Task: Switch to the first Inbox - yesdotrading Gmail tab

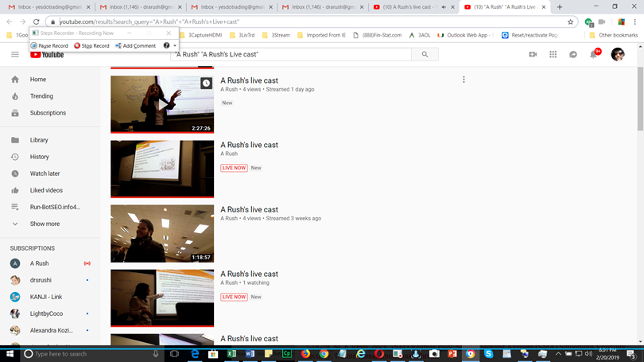Action: pyautogui.click(x=48, y=7)
